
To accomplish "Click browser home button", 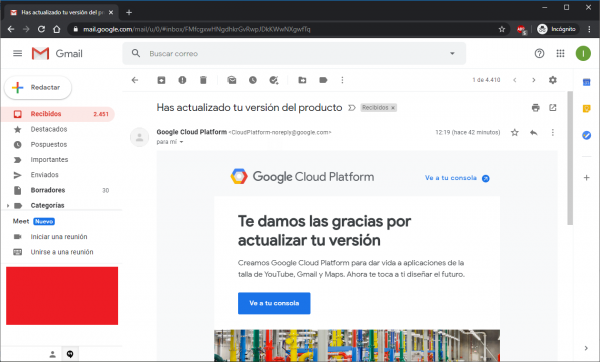I will [x=57, y=29].
